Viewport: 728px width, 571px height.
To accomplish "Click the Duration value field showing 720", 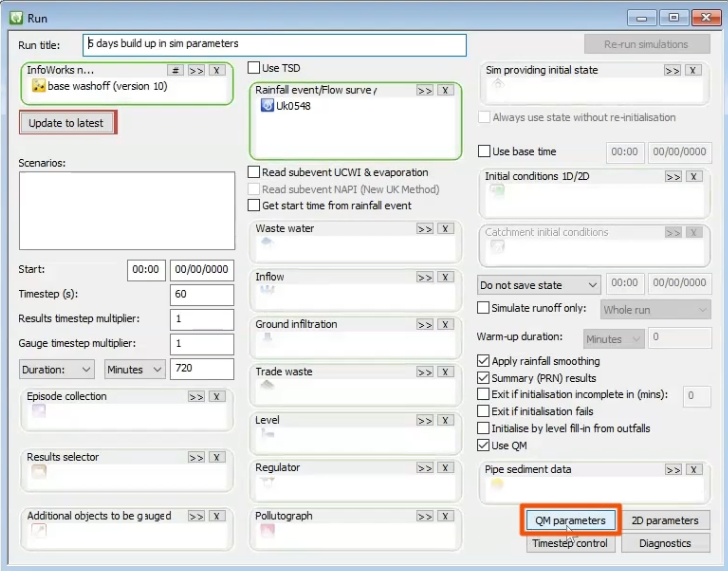I will click(x=202, y=369).
